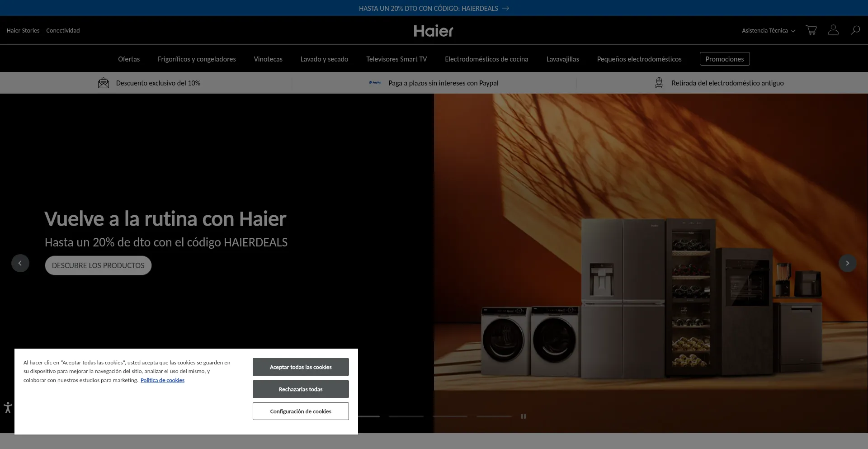Screen dimensions: 868x449
Task: Open the Conectividad link
Action: coord(63,30)
